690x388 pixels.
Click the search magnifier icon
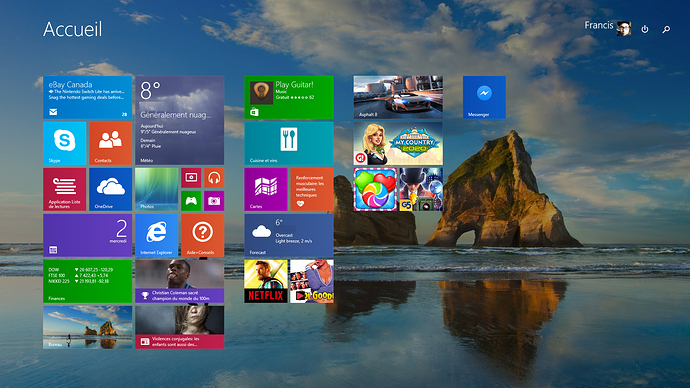pyautogui.click(x=666, y=29)
